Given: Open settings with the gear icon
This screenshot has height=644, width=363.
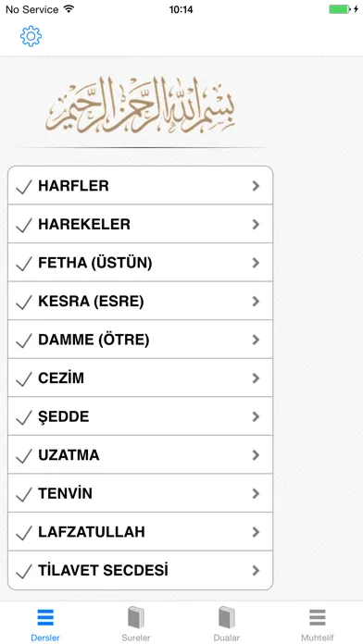Looking at the screenshot, I should (31, 36).
